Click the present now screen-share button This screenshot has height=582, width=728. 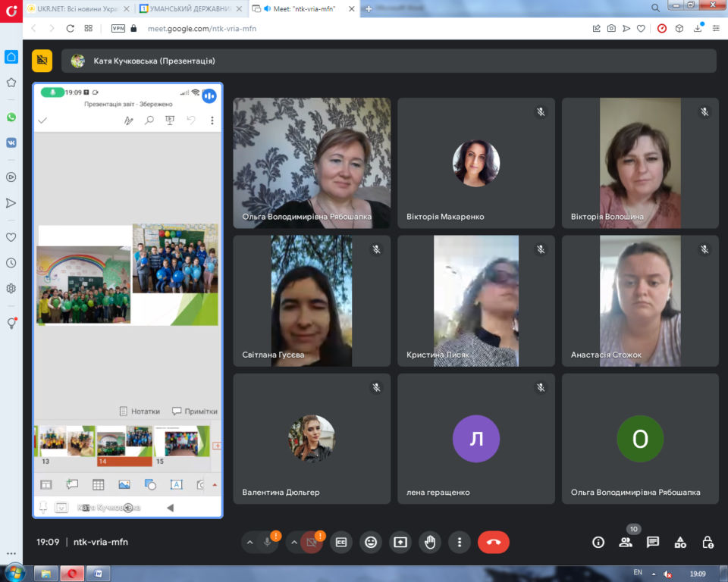(x=400, y=542)
